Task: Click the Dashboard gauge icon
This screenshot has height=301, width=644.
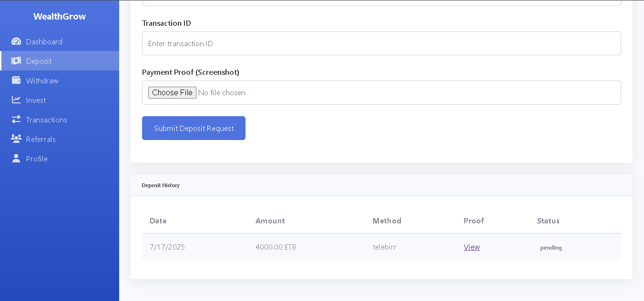Action: tap(16, 41)
